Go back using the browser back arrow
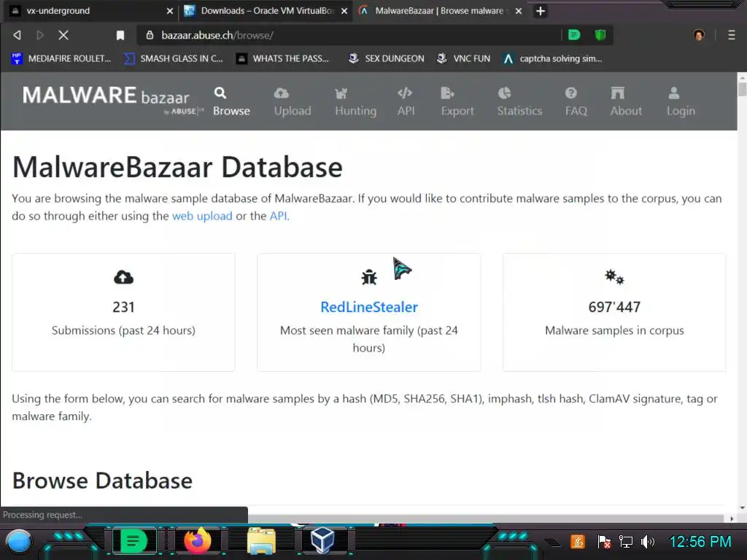 click(18, 35)
